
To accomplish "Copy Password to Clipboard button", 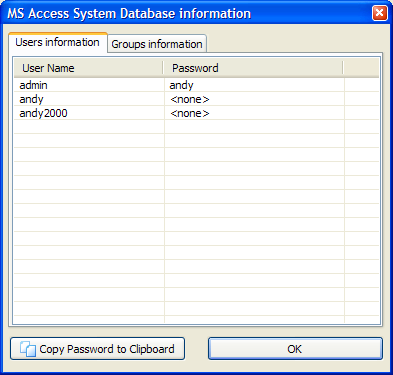I will coord(97,349).
